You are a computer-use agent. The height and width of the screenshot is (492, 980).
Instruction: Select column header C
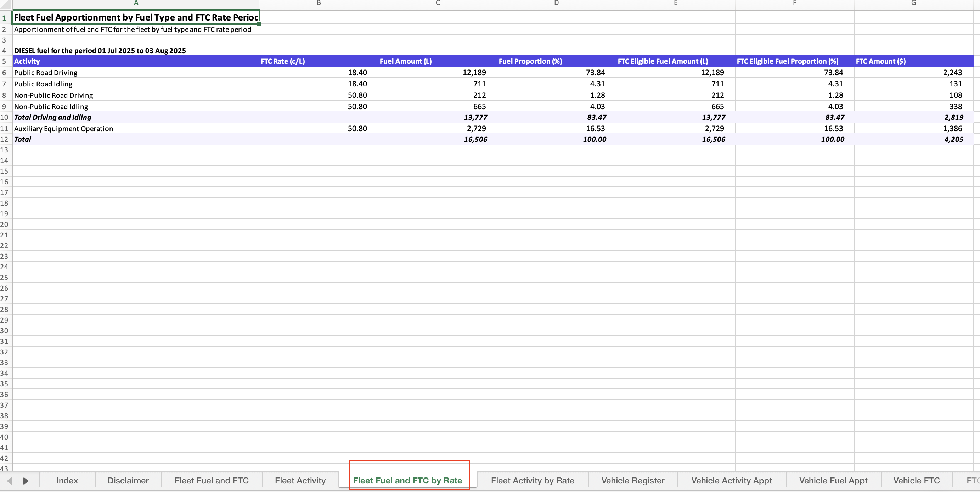coord(437,4)
